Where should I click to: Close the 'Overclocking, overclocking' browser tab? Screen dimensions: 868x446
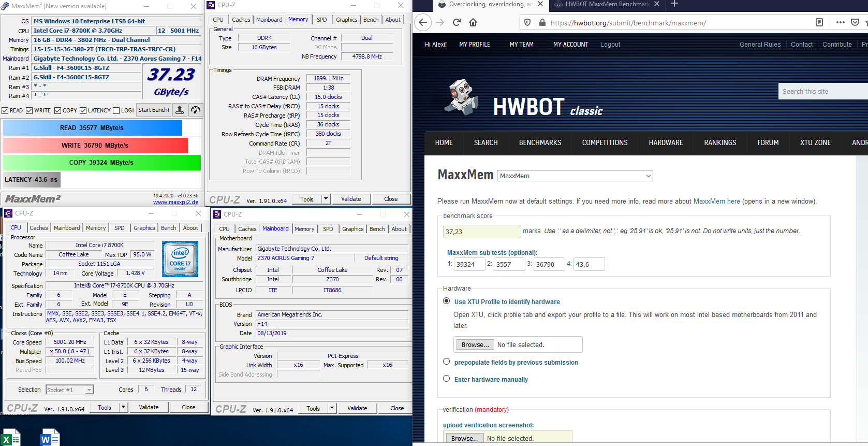540,4
